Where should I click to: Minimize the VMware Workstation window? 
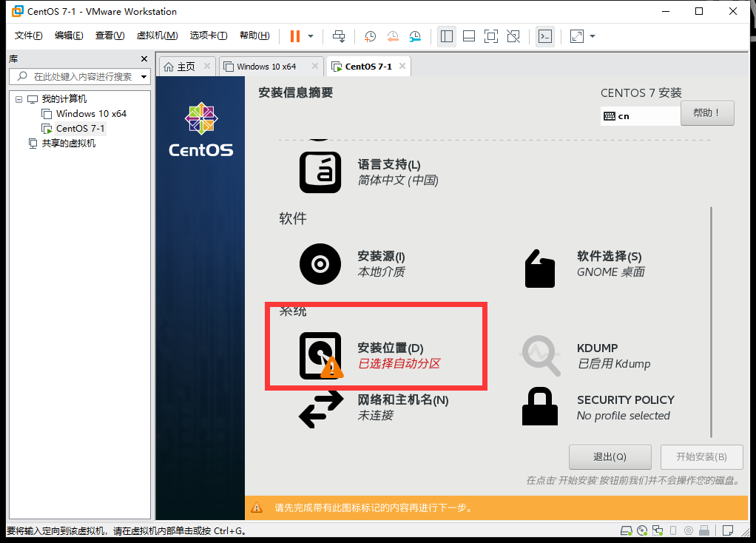click(x=666, y=11)
